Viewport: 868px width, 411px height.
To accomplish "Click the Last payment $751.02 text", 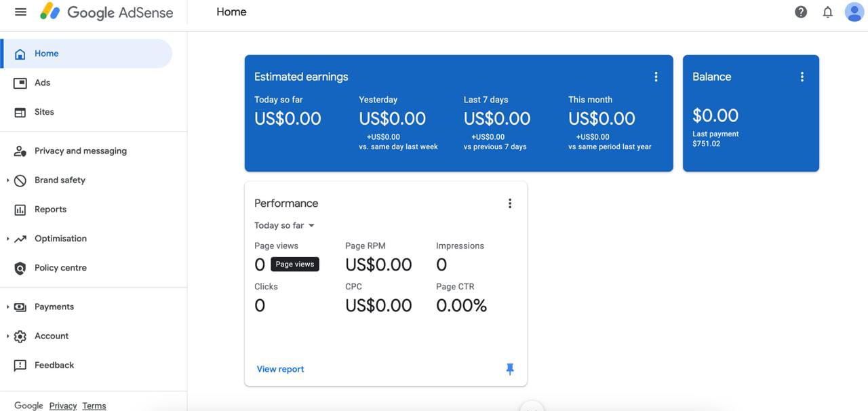I will pos(715,139).
